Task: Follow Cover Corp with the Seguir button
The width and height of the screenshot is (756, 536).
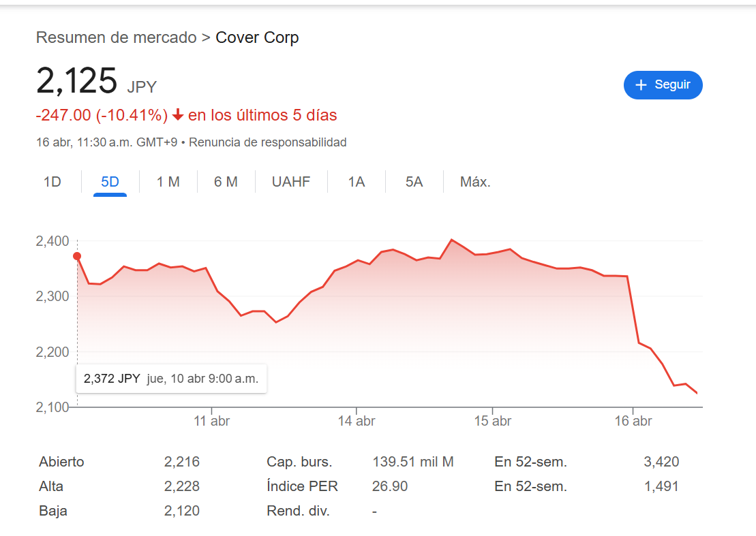Action: pos(663,85)
